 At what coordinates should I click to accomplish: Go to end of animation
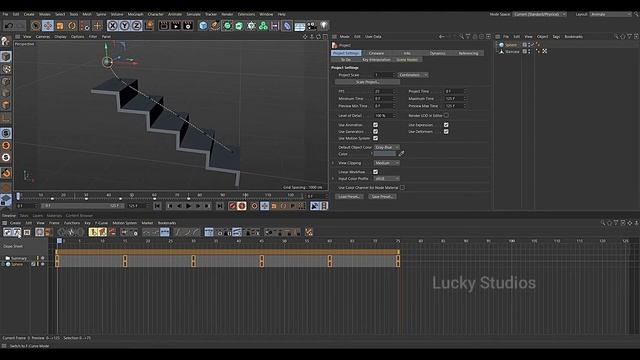tap(220, 206)
